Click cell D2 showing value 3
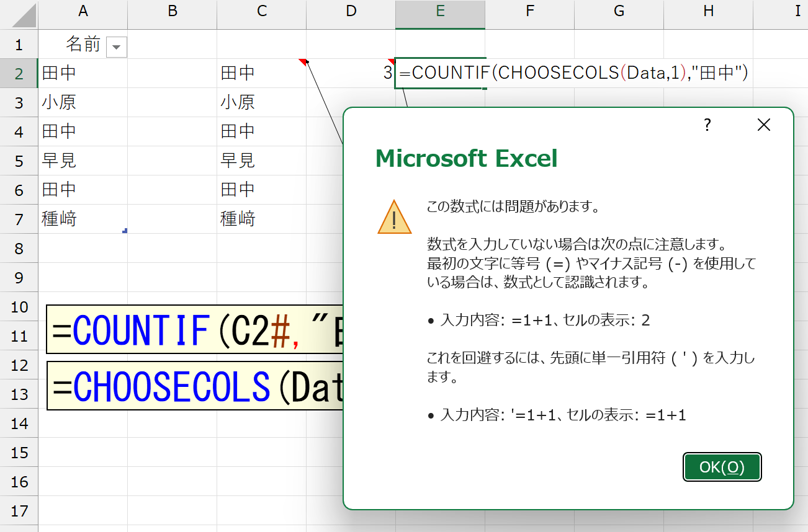The image size is (808, 532). click(x=351, y=73)
